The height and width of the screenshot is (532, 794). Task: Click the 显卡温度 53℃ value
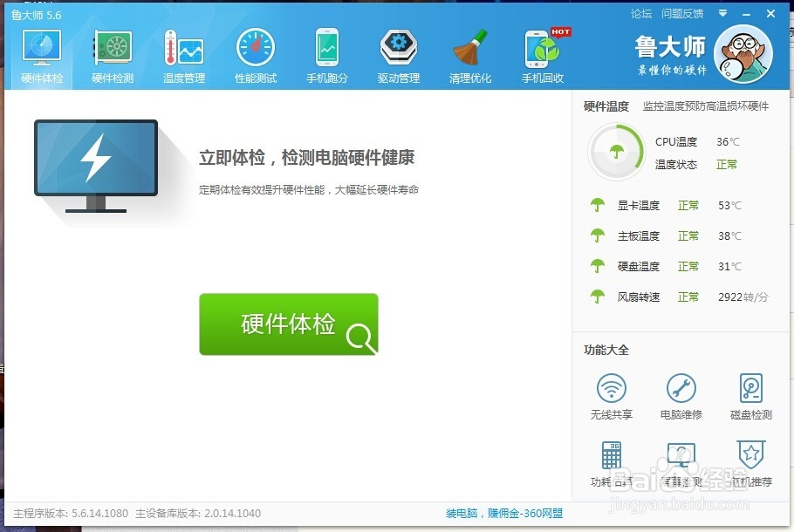tap(729, 206)
